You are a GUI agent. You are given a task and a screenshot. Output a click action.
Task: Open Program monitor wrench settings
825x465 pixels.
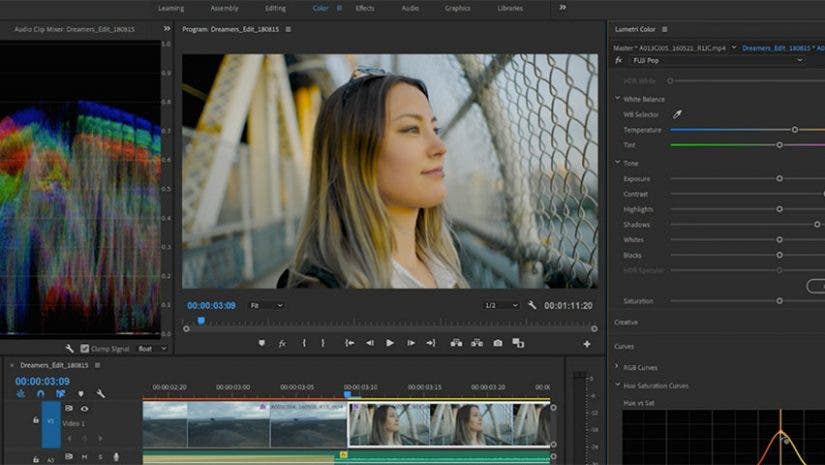tap(532, 305)
